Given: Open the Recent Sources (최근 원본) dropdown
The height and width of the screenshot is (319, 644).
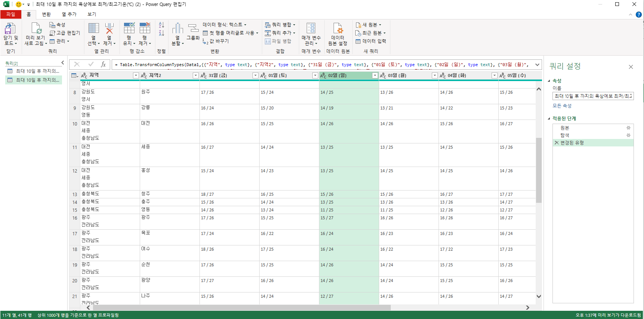Looking at the screenshot, I should [x=370, y=33].
